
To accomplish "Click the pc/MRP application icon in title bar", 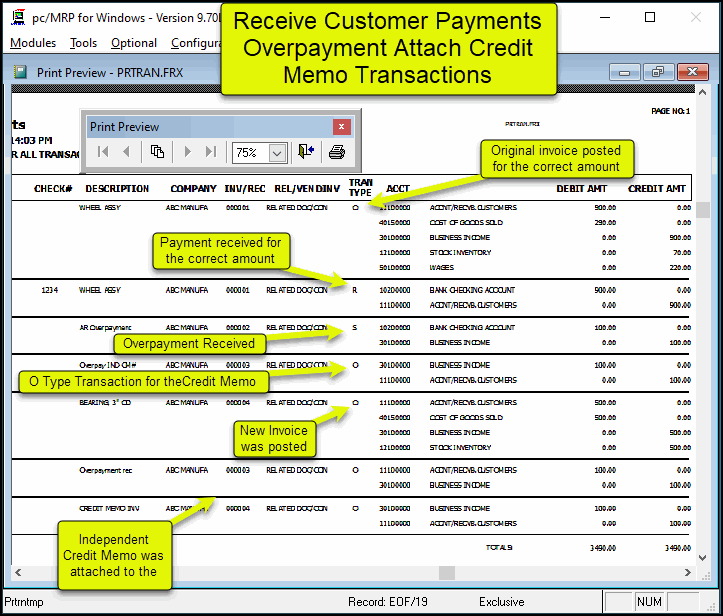I will 17,17.
